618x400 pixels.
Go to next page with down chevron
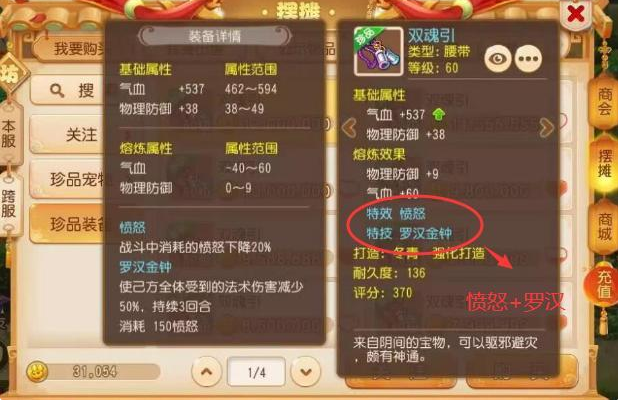305,371
